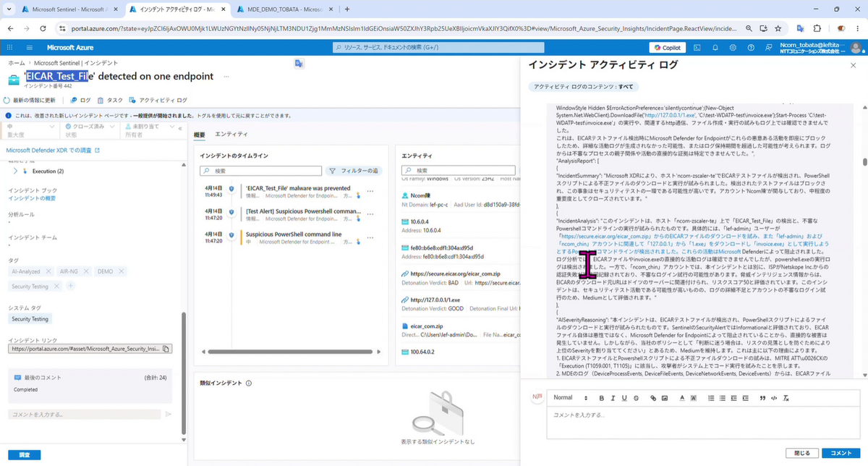Open Azure notifications bell
This screenshot has height=466, width=868.
click(715, 47)
